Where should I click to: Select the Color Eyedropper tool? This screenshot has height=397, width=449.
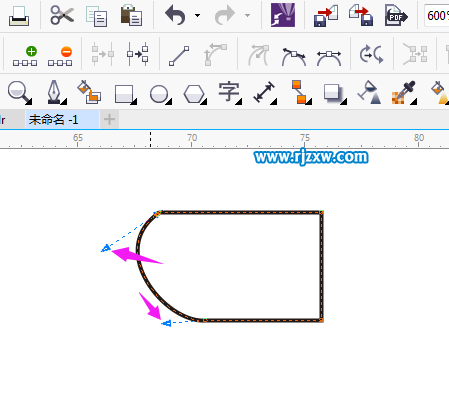pos(404,92)
